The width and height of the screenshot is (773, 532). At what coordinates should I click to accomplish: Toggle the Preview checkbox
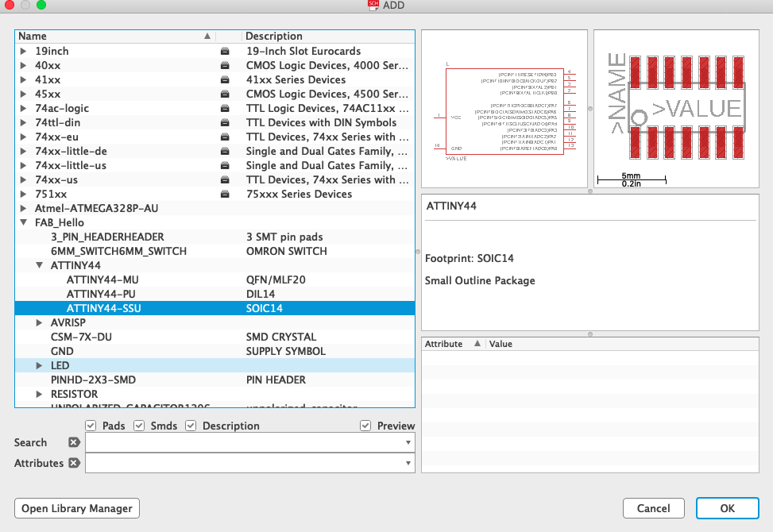pyautogui.click(x=365, y=426)
